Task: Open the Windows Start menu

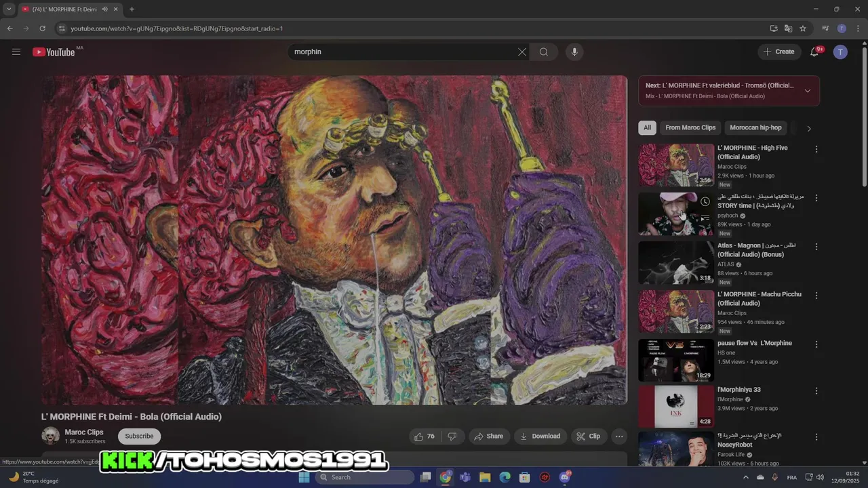Action: [x=304, y=477]
